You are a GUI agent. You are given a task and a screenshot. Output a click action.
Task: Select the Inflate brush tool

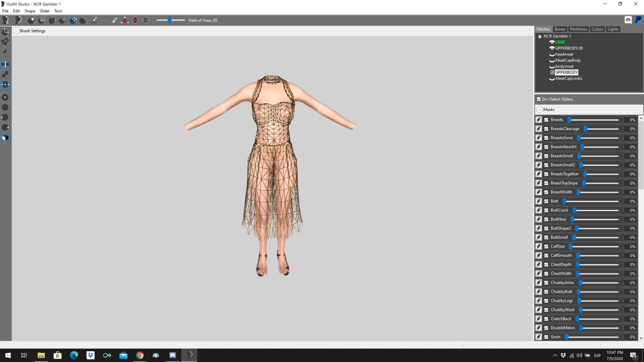[52, 20]
